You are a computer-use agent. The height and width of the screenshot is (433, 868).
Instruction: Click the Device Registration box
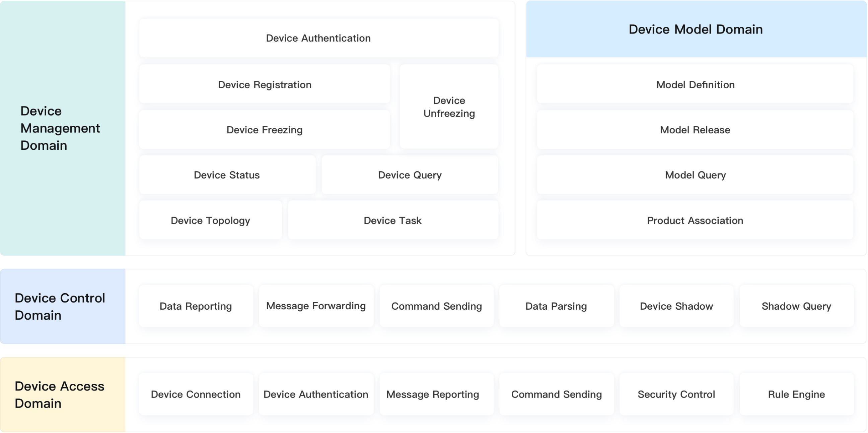click(265, 84)
